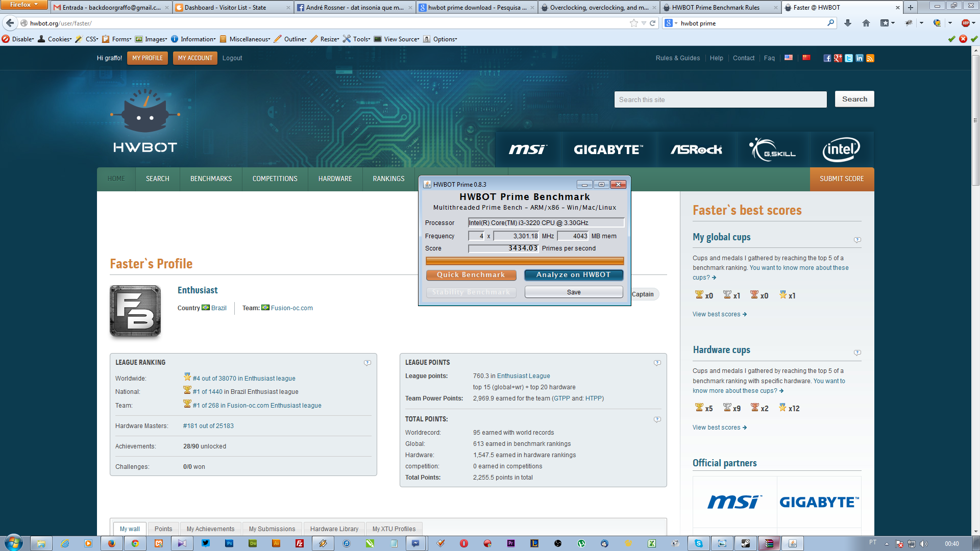Click the SUBMIT SCORE button
The width and height of the screenshot is (980, 551).
click(x=842, y=179)
